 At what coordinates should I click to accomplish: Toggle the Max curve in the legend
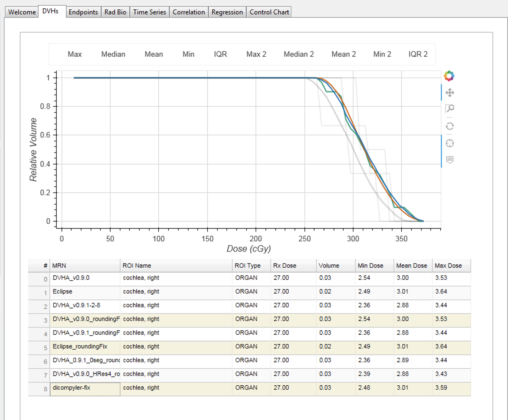point(74,54)
